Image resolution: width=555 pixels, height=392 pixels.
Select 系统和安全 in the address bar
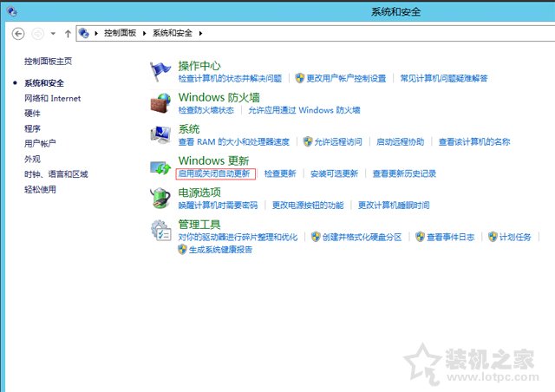coord(173,33)
